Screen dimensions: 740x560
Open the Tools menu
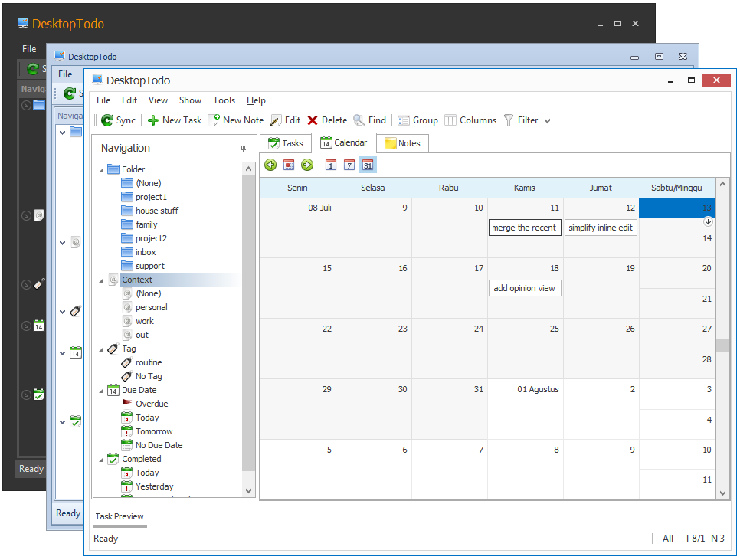tap(224, 100)
